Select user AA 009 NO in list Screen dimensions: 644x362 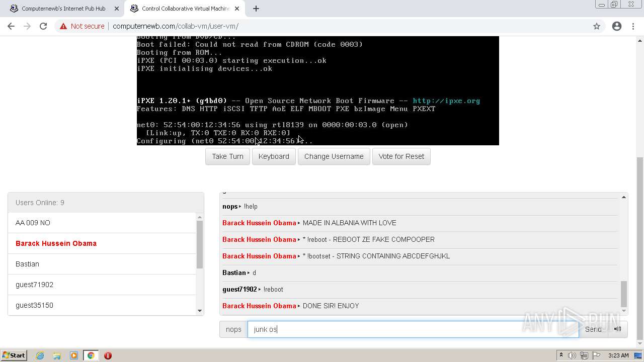(102, 223)
